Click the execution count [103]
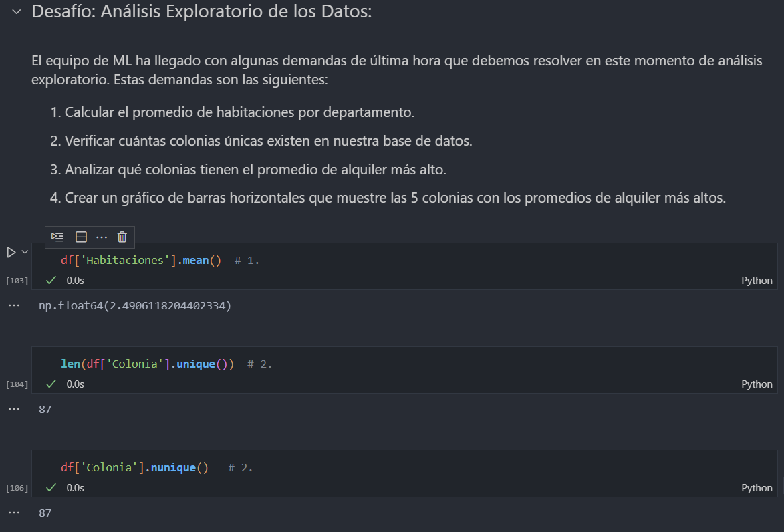This screenshot has height=532, width=784. point(17,281)
